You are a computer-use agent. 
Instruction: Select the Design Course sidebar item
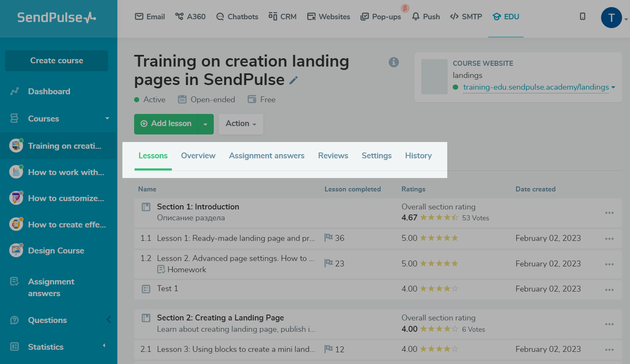tap(56, 250)
